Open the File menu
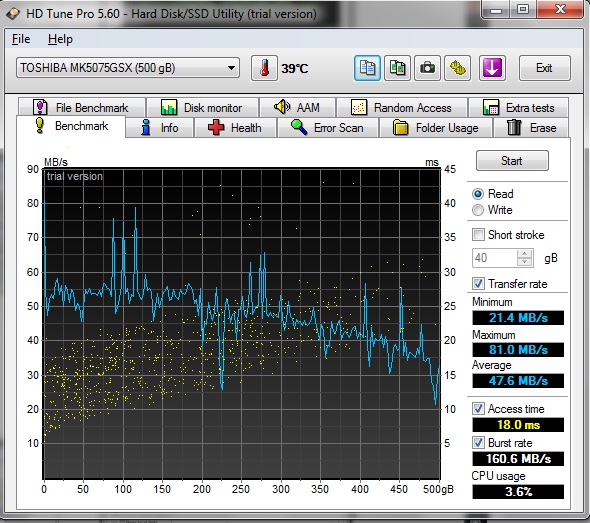The width and height of the screenshot is (590, 523). point(21,39)
